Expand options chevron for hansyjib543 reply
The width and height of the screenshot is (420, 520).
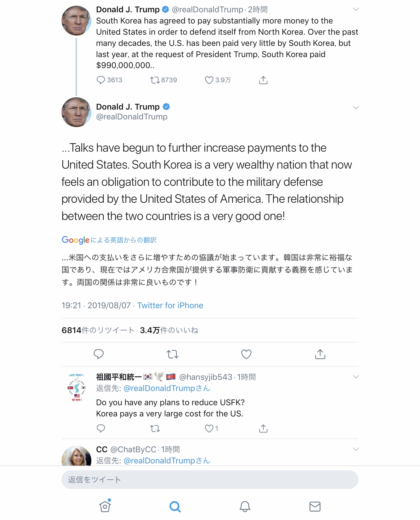(356, 377)
